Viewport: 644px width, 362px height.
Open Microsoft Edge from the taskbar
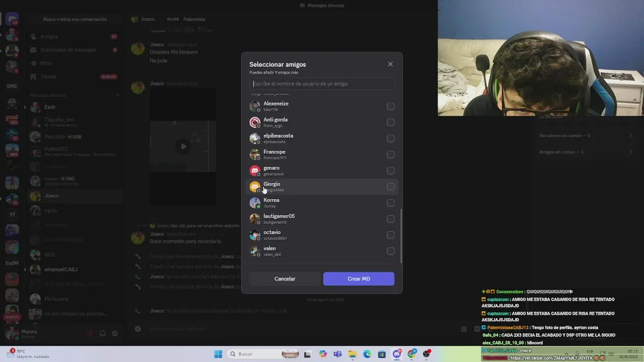point(367,354)
